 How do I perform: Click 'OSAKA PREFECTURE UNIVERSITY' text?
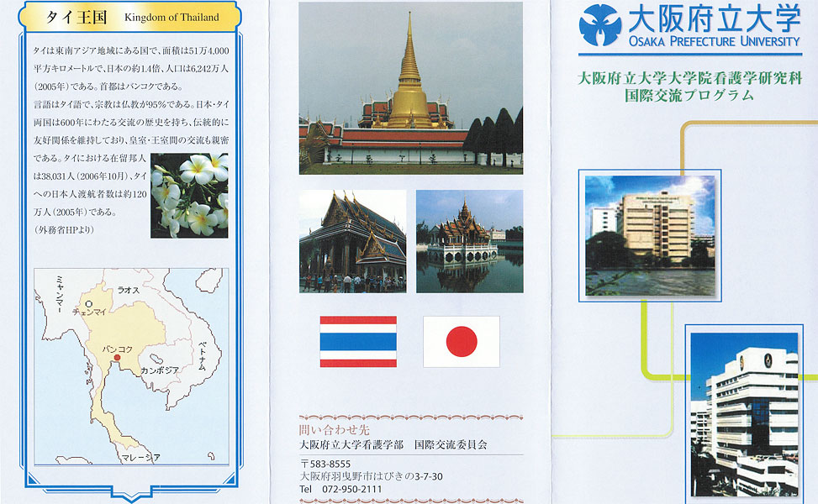715,41
